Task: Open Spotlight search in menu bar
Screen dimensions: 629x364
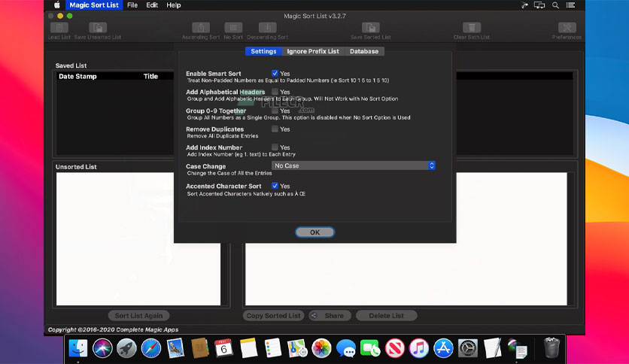Action: coord(555,5)
